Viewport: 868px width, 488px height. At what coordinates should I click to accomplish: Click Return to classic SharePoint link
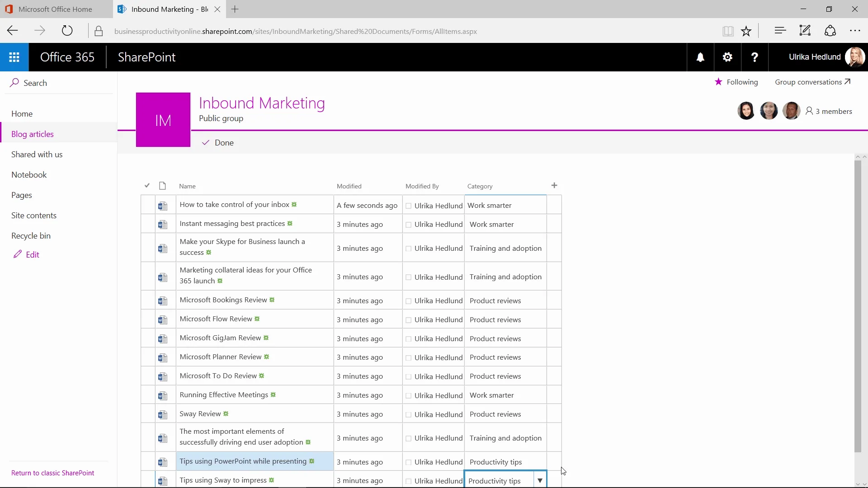click(53, 473)
